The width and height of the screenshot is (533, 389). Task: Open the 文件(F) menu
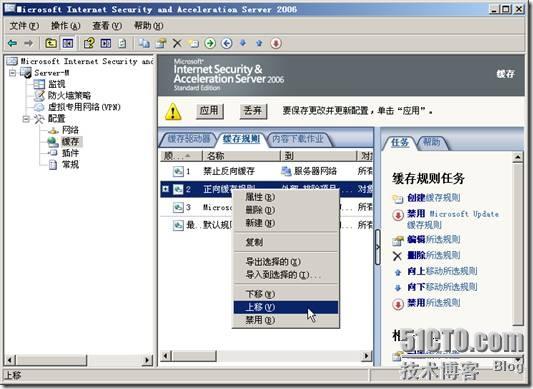pyautogui.click(x=24, y=26)
